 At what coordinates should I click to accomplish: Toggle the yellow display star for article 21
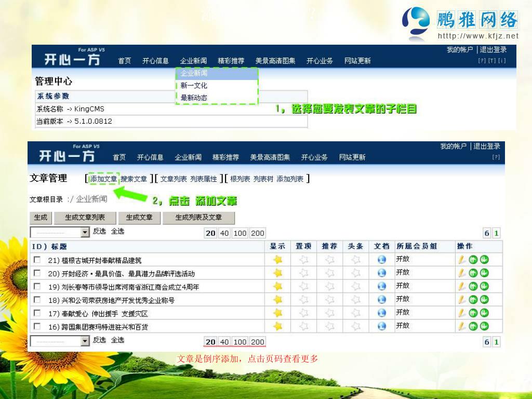[278, 260]
